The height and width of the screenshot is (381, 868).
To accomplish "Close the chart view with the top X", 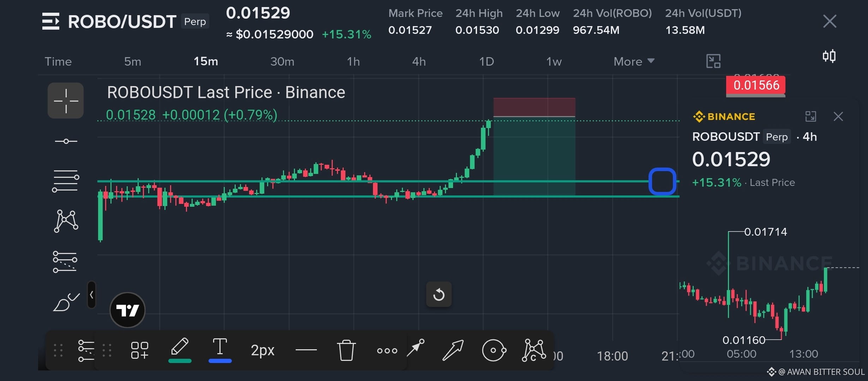I will point(830,21).
